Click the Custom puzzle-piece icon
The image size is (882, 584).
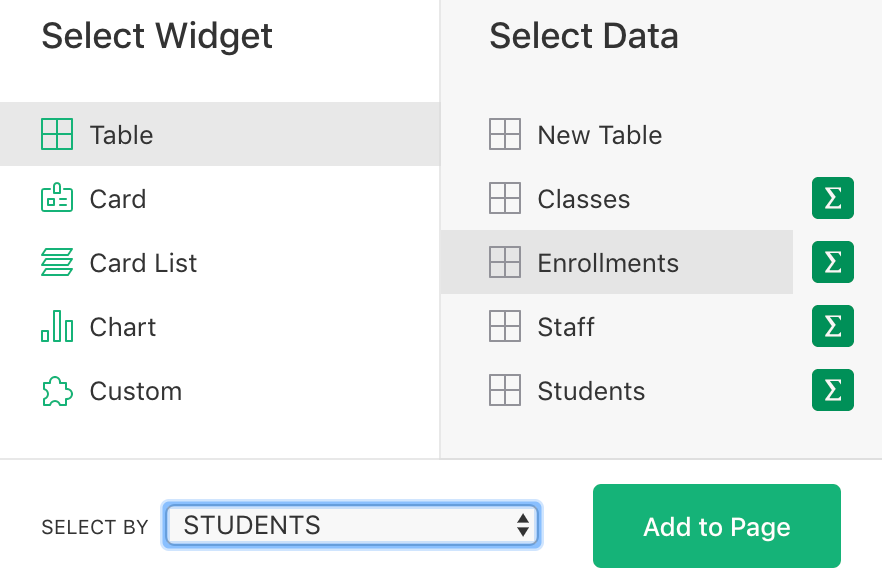(55, 390)
